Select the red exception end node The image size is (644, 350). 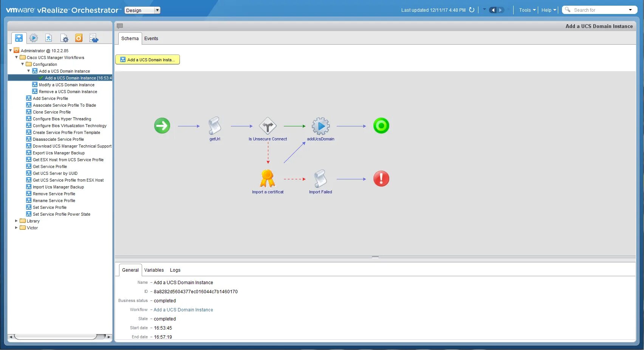click(381, 179)
